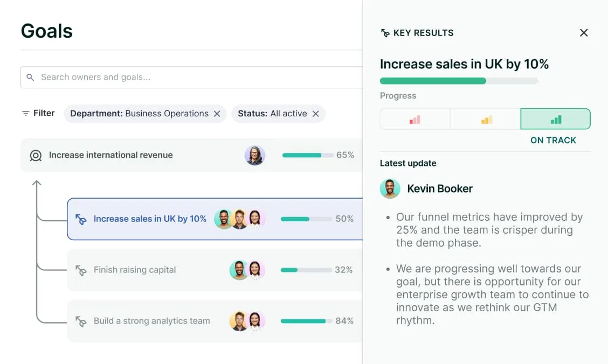Screen dimensions: 608x364
Task: Remove the Department: Business Operations filter
Action: [217, 114]
